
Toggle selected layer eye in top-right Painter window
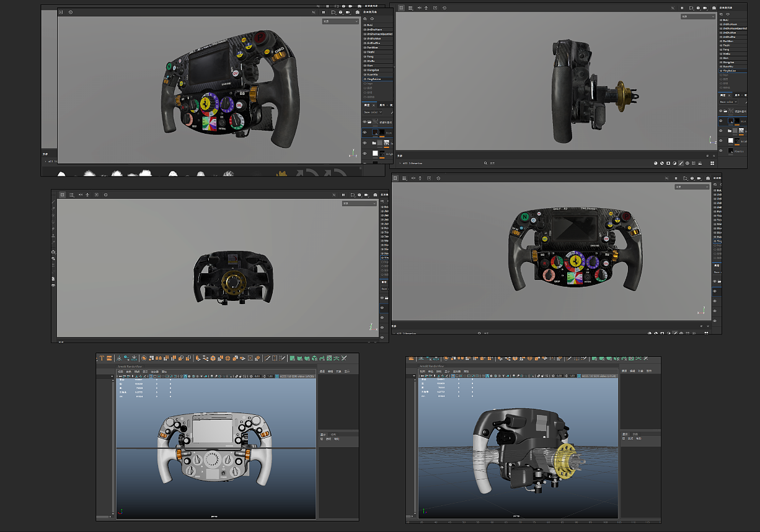coord(720,120)
